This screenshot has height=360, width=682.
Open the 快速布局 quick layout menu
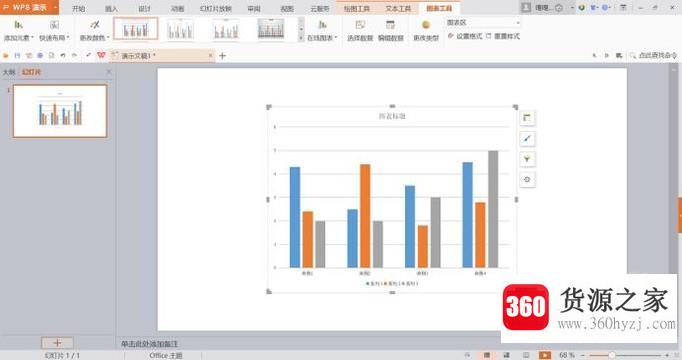coord(54,30)
